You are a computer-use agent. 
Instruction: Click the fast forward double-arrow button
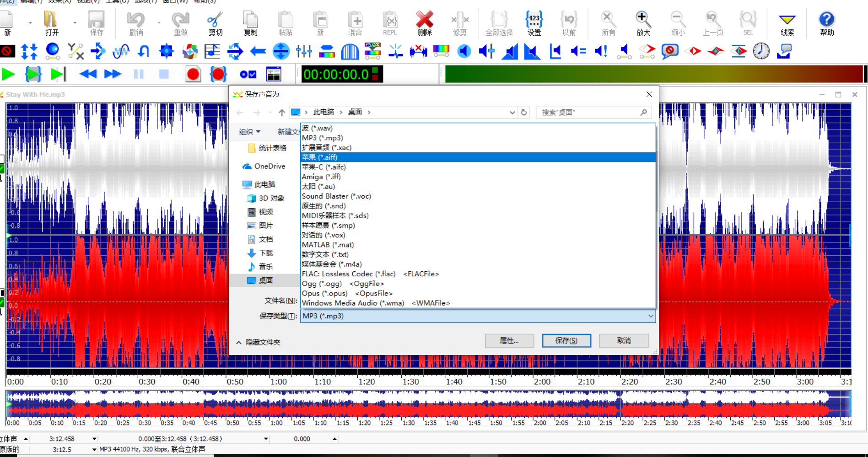pos(113,74)
